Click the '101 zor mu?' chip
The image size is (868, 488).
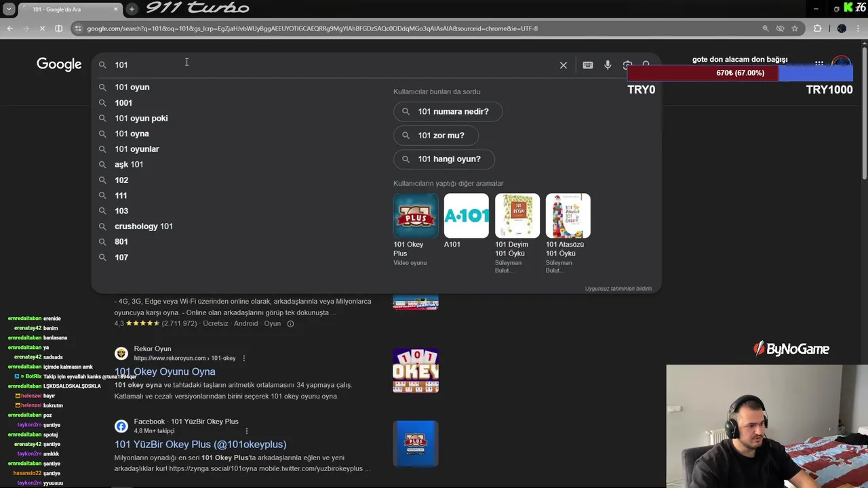point(436,136)
